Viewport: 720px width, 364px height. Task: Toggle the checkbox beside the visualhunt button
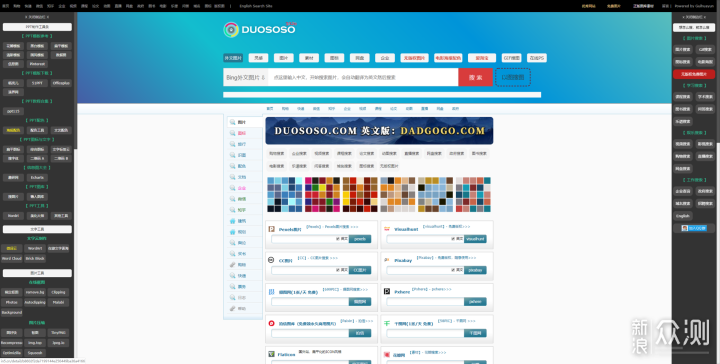pos(453,239)
